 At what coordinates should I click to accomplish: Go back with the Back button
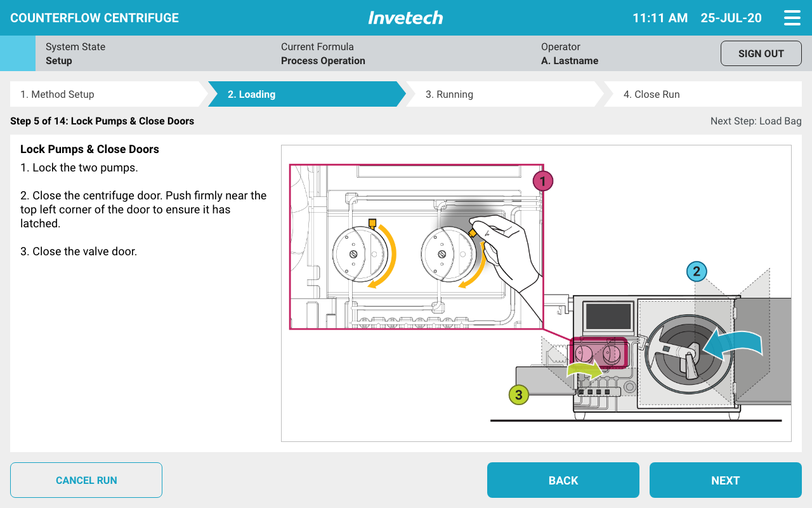click(563, 480)
